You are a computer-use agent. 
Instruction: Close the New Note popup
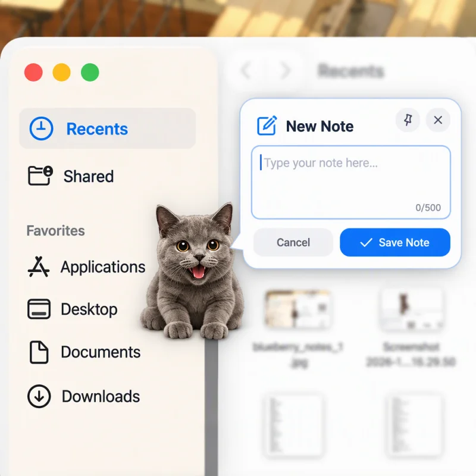point(438,120)
